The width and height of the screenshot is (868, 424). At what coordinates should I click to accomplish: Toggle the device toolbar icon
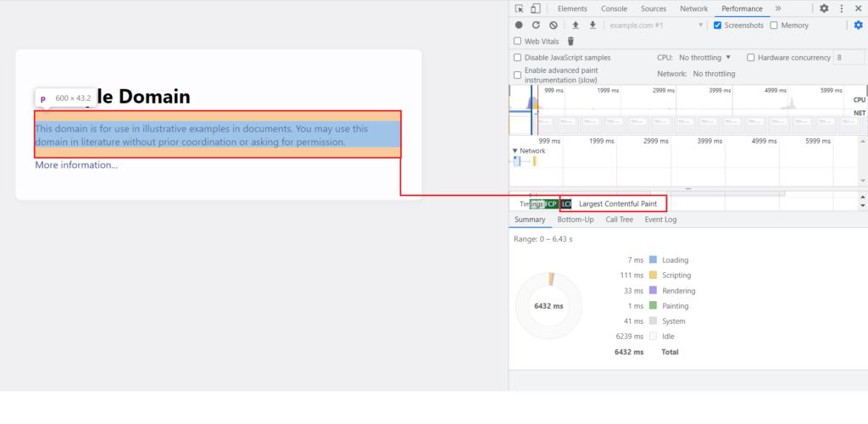536,8
